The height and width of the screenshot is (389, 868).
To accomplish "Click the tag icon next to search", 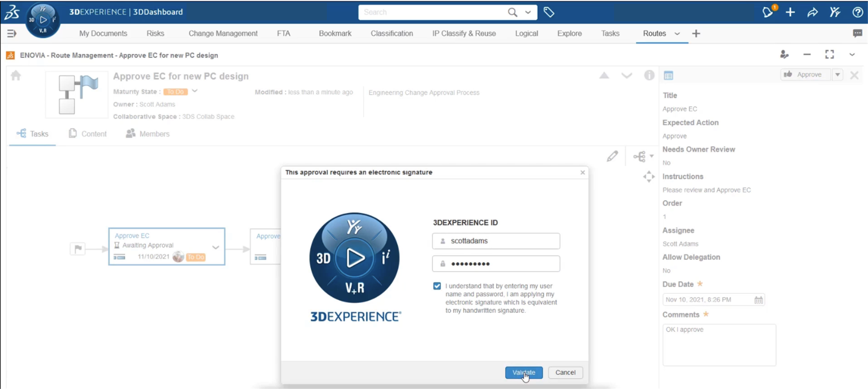I will (x=549, y=12).
